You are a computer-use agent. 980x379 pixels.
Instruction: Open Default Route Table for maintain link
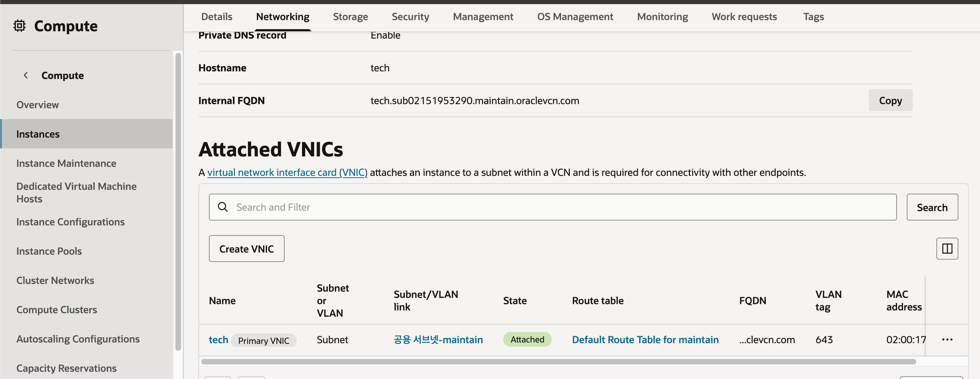[645, 340]
